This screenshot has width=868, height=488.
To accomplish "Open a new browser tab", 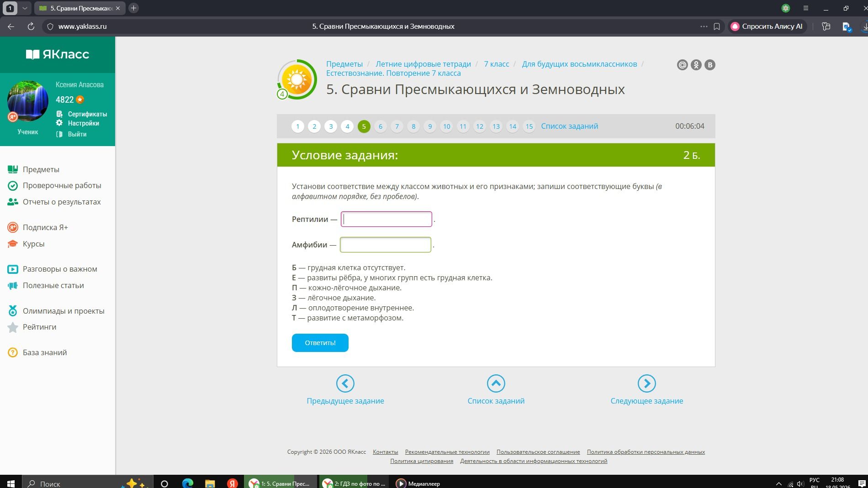I will click(133, 8).
